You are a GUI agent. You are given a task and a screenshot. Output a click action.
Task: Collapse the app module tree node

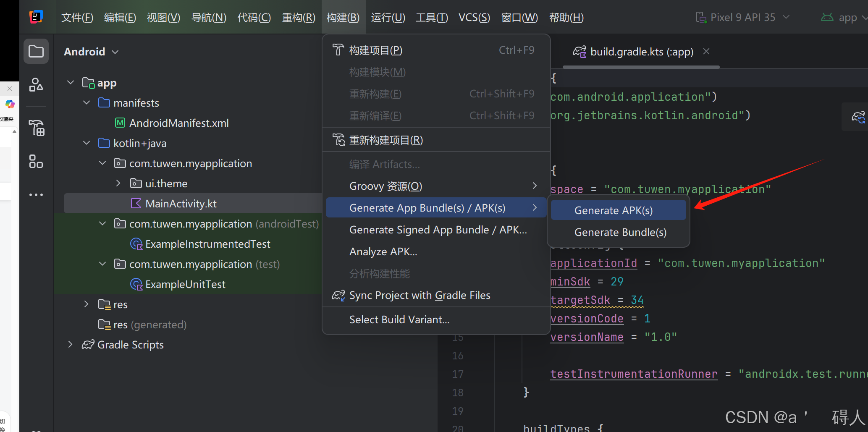[x=71, y=83]
